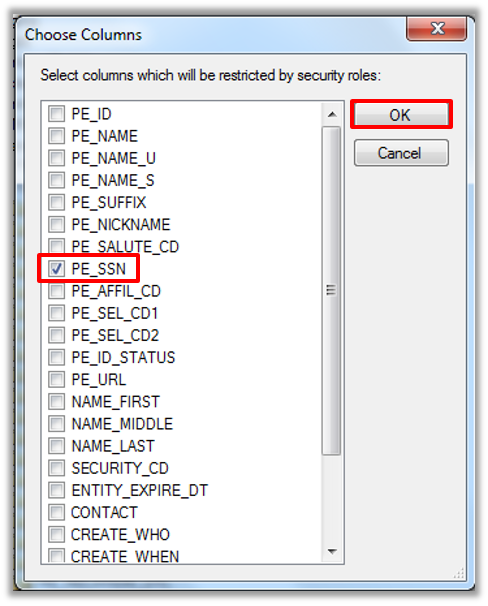Enable the PE_NICKNAME checkbox
Screen dimensions: 488x606
tap(56, 225)
